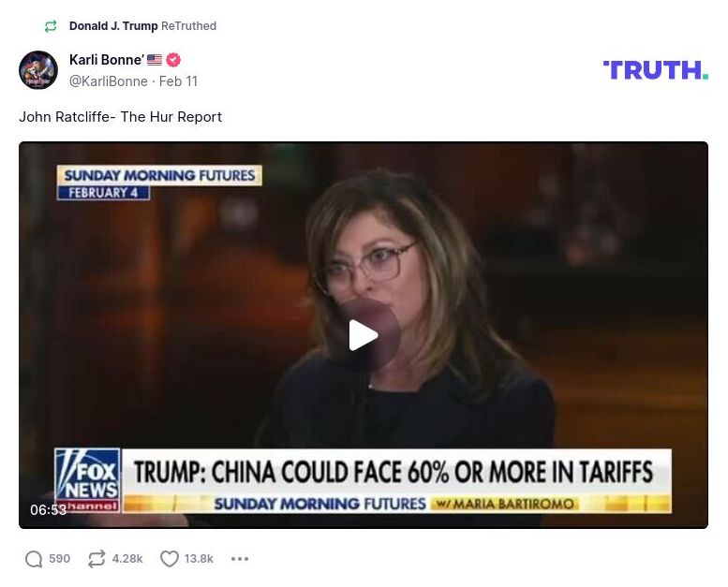
Task: Click the 590 replies count
Action: tap(59, 559)
